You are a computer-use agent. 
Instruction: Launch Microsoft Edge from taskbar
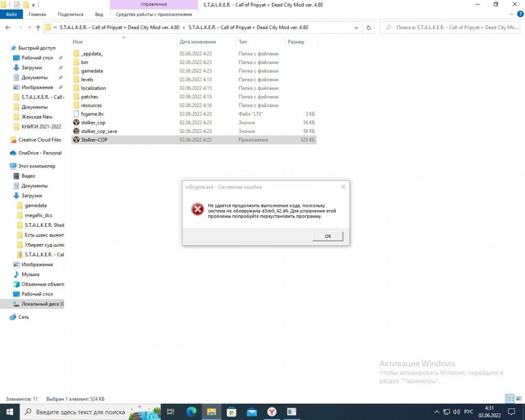192,412
